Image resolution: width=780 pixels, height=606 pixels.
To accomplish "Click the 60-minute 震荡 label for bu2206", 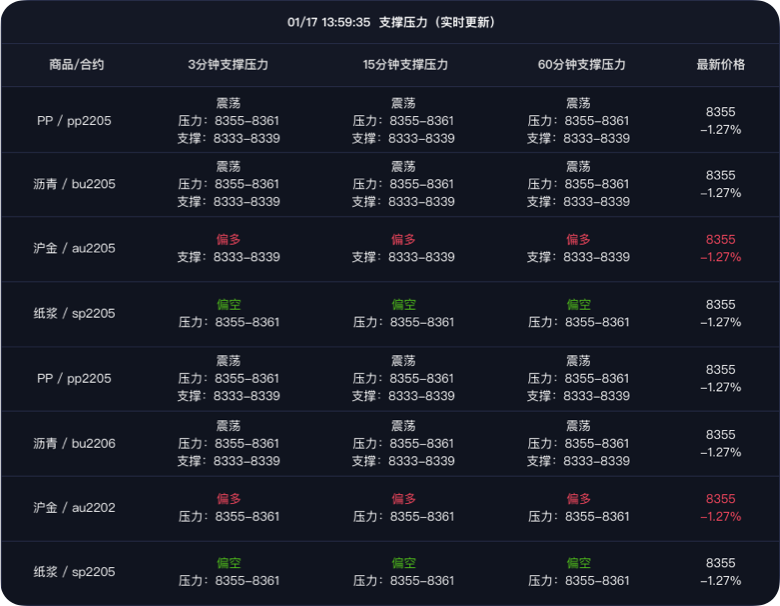I will 579,426.
